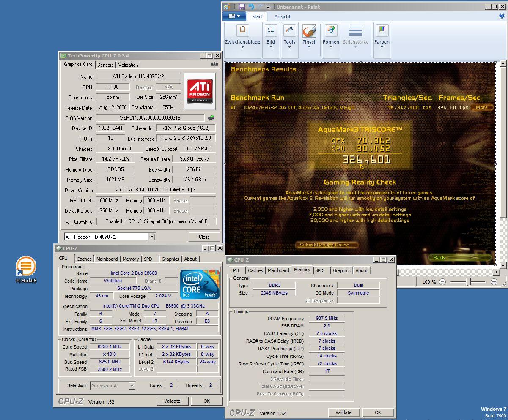This screenshot has height=420, width=508.
Task: Click the FSB:DRAM 2:3 ratio value
Action: click(x=327, y=326)
